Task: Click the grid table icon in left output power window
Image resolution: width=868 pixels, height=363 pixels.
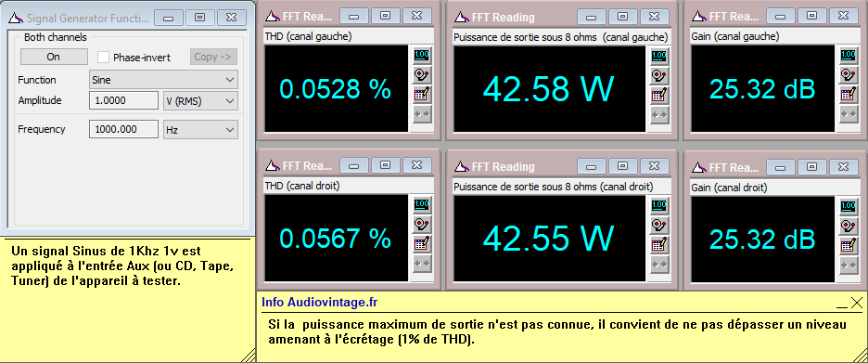Action: pyautogui.click(x=658, y=95)
